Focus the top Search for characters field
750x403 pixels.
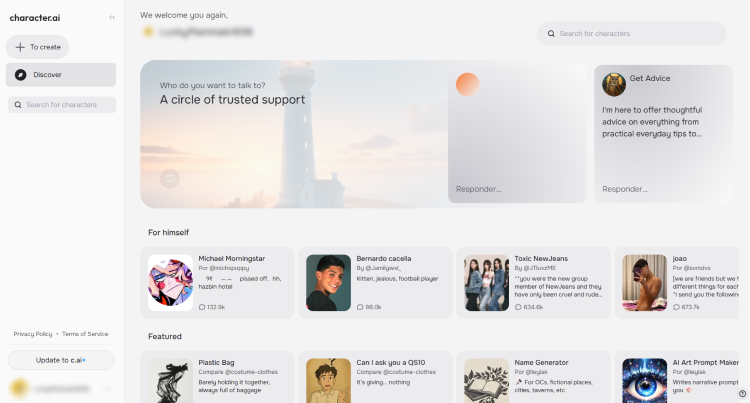pyautogui.click(x=631, y=33)
